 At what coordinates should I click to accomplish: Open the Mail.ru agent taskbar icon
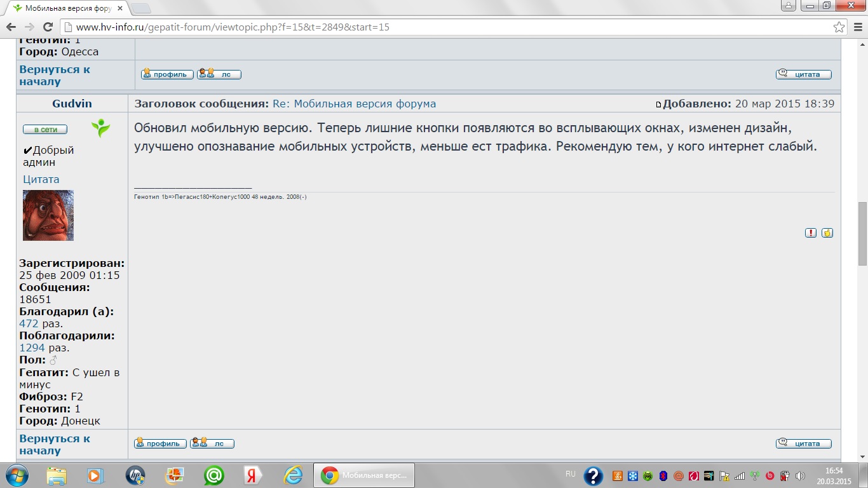click(x=214, y=475)
